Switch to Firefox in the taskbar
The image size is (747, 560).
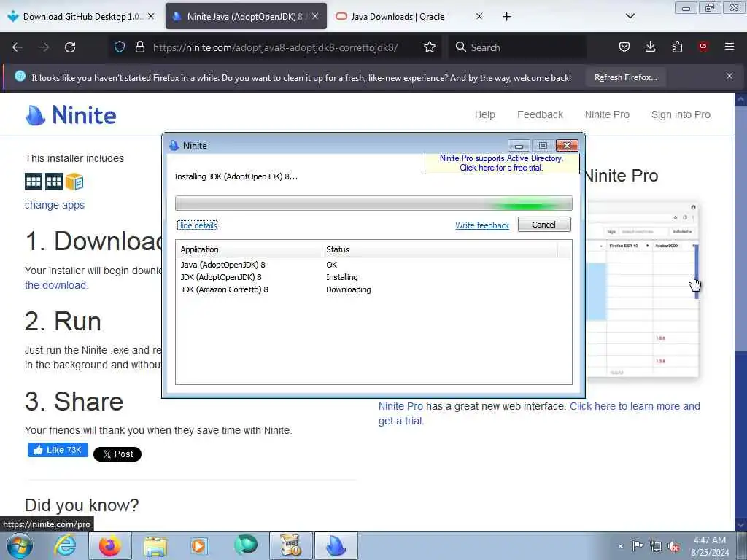tap(110, 545)
